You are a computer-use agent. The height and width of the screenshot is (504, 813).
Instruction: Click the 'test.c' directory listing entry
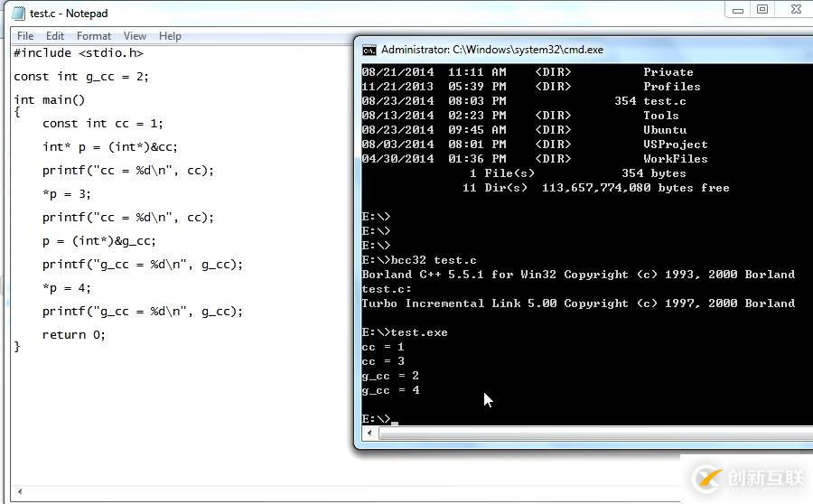point(665,101)
